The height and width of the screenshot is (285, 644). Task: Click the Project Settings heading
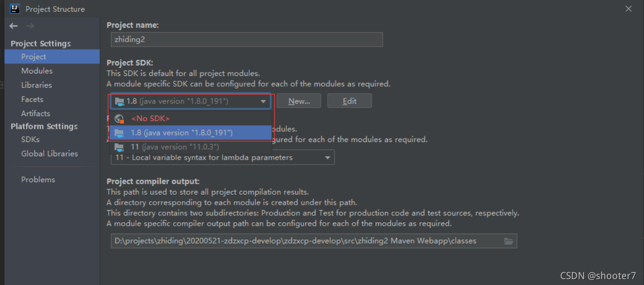(x=41, y=44)
